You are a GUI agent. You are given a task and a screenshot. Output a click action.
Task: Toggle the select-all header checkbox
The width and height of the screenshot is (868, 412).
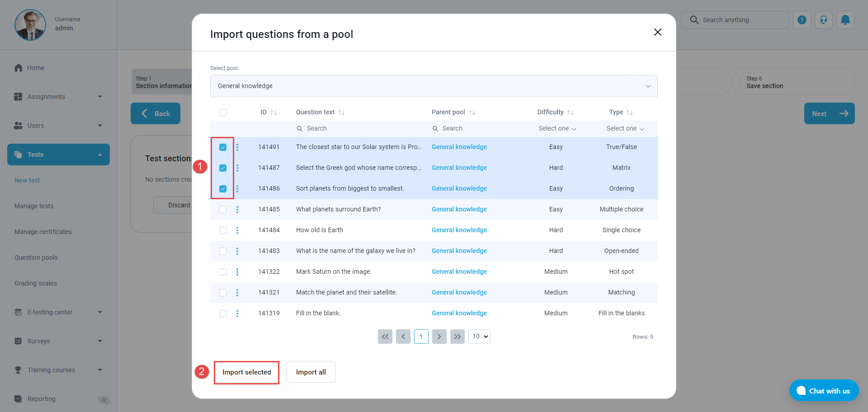(223, 112)
